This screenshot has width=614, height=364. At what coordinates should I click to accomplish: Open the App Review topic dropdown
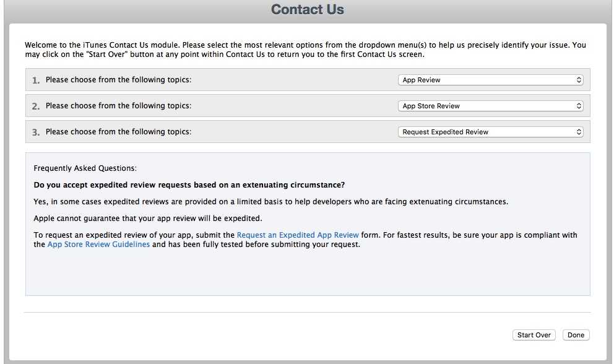click(490, 80)
